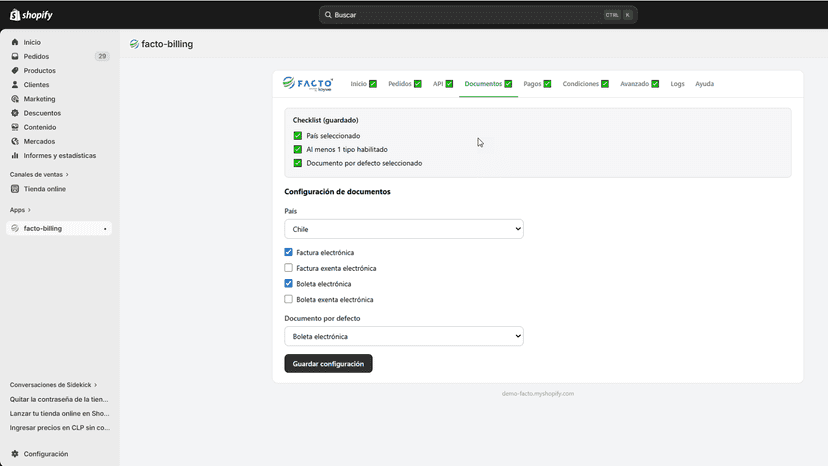Viewport: 828px width, 466px height.
Task: Switch to the Condiciones tab
Action: pyautogui.click(x=586, y=84)
